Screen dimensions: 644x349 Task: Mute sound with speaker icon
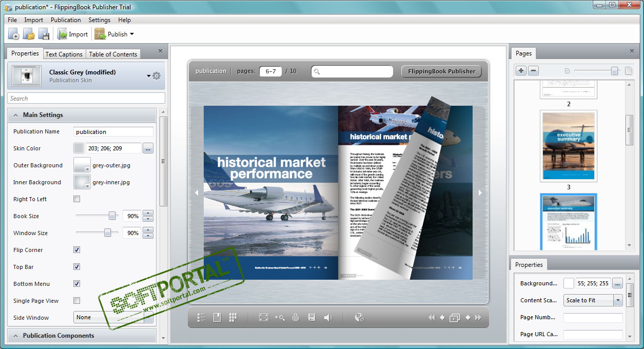click(x=328, y=318)
